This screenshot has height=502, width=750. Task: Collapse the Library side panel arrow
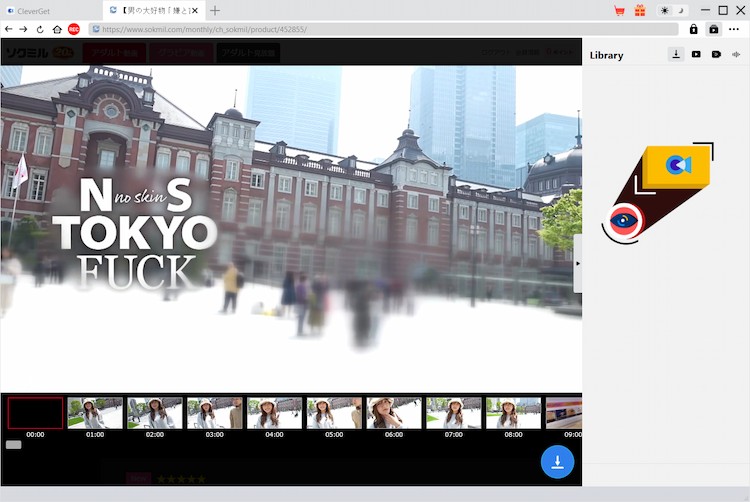577,263
